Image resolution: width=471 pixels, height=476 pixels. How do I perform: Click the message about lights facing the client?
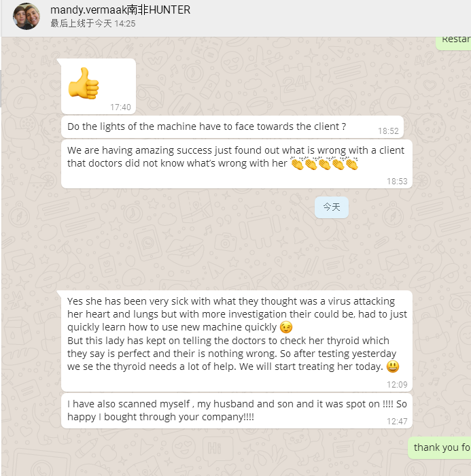pyautogui.click(x=232, y=127)
